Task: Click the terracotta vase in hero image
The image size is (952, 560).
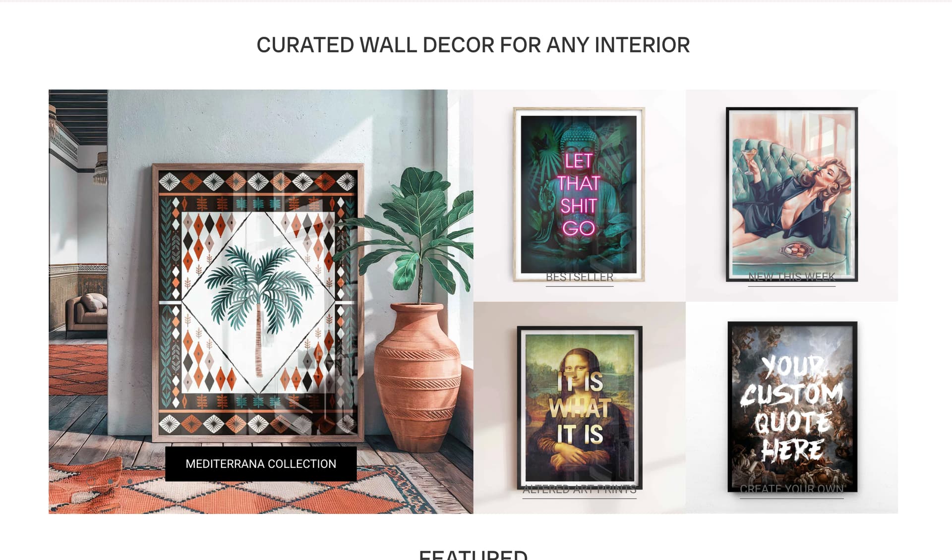Action: point(417,377)
